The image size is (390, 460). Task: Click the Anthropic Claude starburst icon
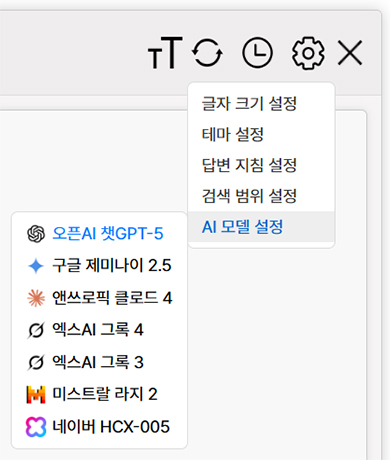click(x=36, y=298)
